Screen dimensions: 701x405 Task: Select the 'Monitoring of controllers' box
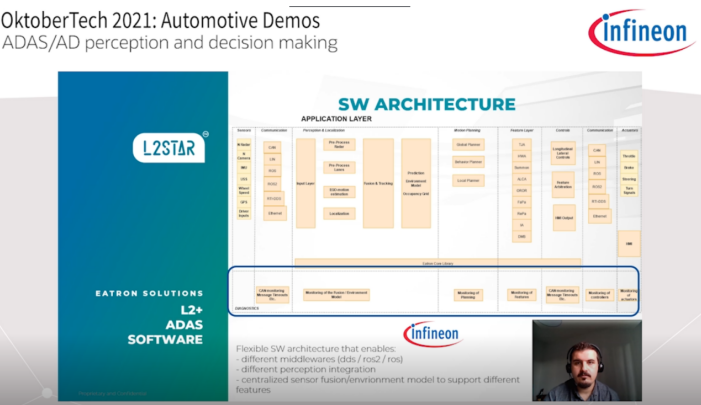(x=599, y=295)
